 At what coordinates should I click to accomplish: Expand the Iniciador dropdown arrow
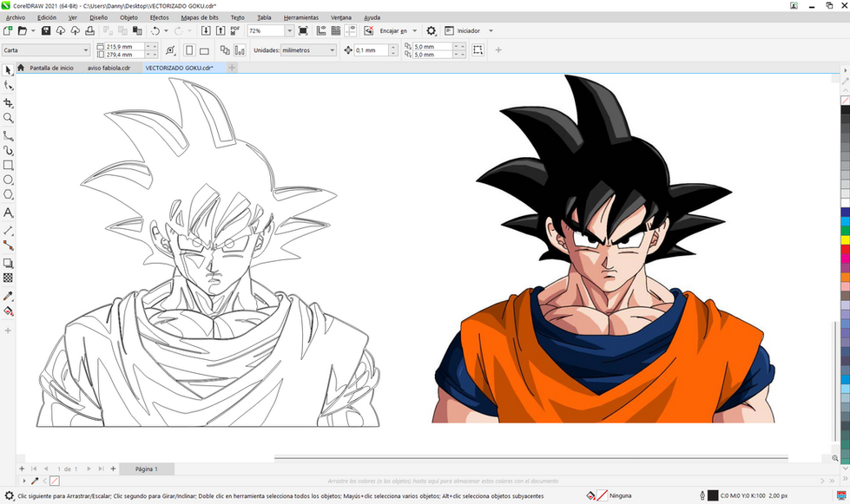[491, 31]
